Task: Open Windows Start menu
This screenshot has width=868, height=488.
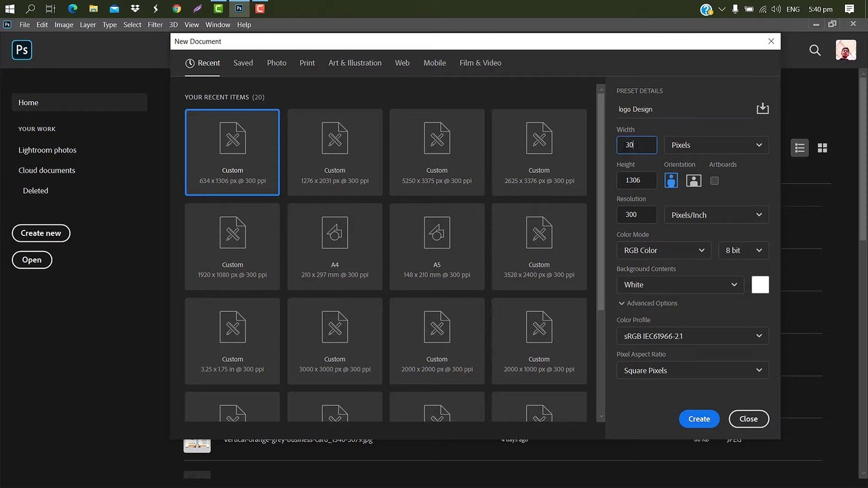Action: point(9,9)
